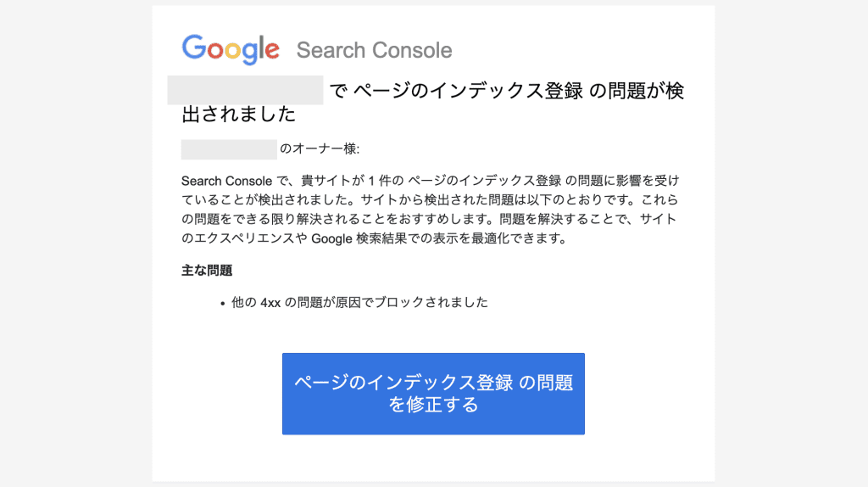Click the blue capital G of the Google logo

194,48
